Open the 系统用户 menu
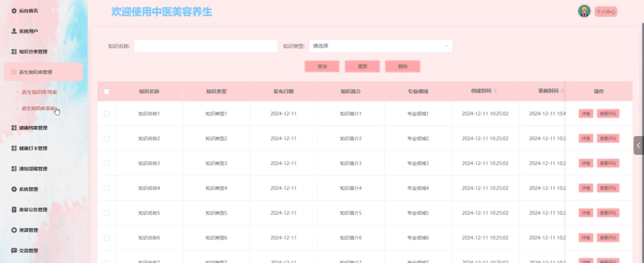644x263 pixels. [44, 31]
